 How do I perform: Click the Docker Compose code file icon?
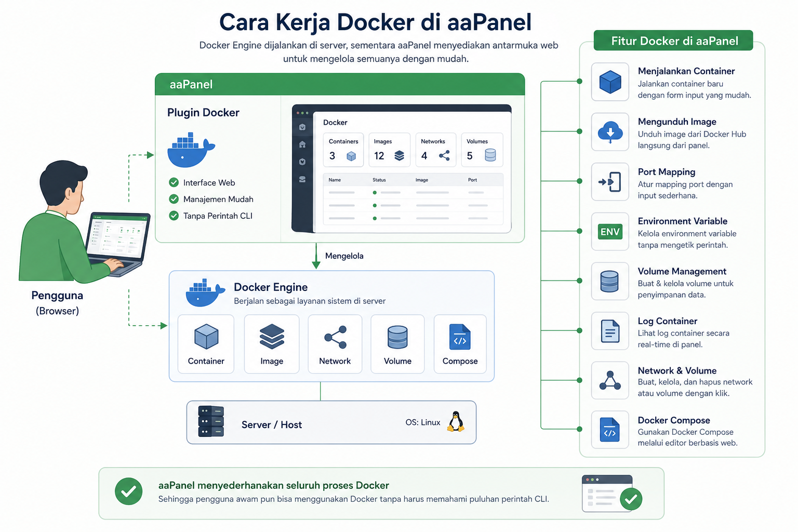pos(610,430)
